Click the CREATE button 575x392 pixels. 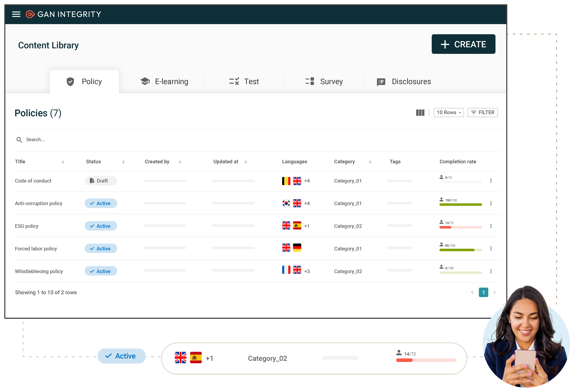click(x=463, y=44)
